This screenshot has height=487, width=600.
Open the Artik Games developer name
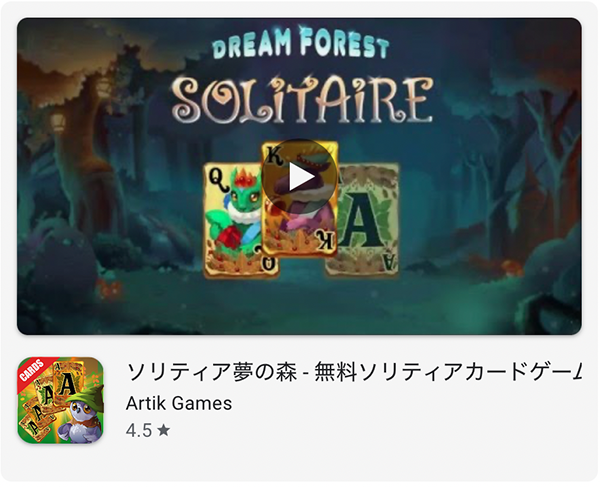(x=179, y=403)
